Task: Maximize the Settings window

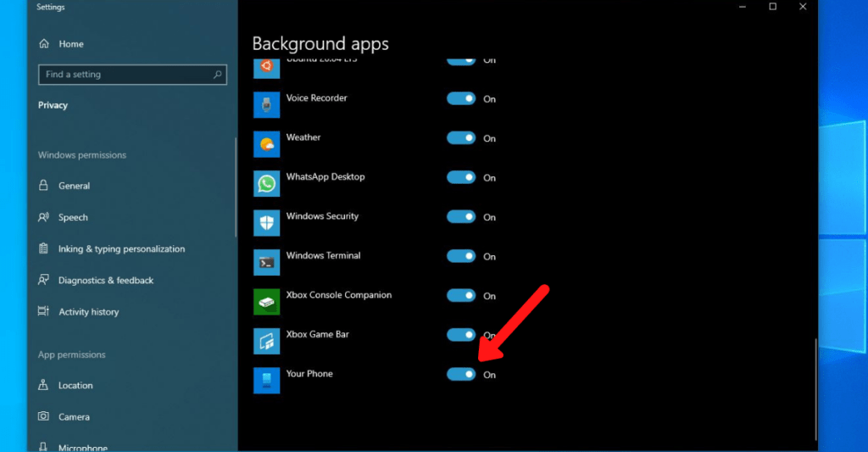Action: (x=773, y=7)
